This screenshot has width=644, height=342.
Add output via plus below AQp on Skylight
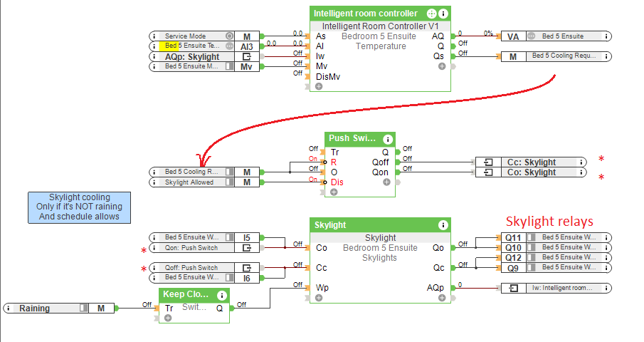[442, 298]
